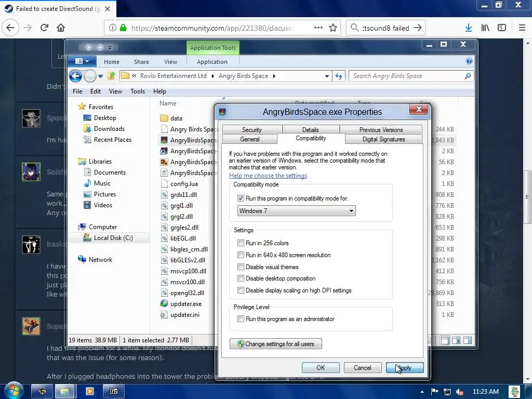Open the media player taskbar icon
The height and width of the screenshot is (399, 532).
click(x=89, y=392)
